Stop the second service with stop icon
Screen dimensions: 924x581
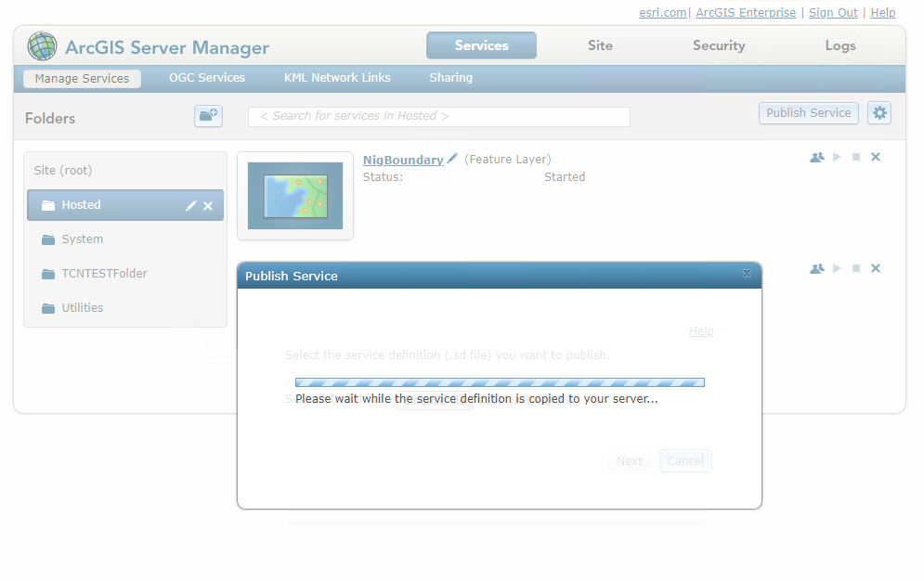pos(856,268)
